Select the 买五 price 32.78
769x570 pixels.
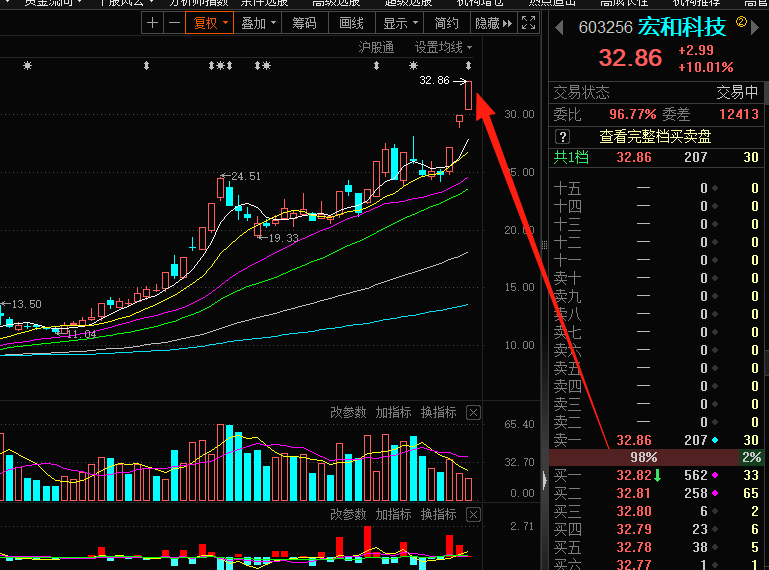point(634,547)
